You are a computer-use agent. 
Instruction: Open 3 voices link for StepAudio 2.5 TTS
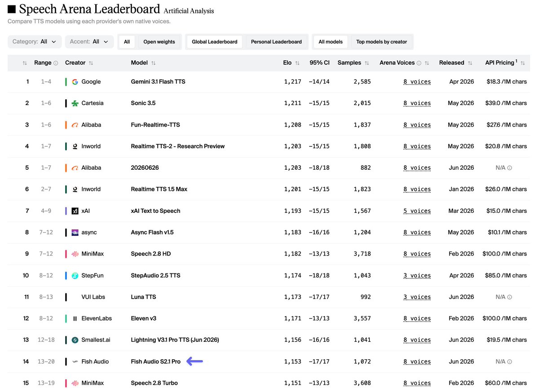417,276
